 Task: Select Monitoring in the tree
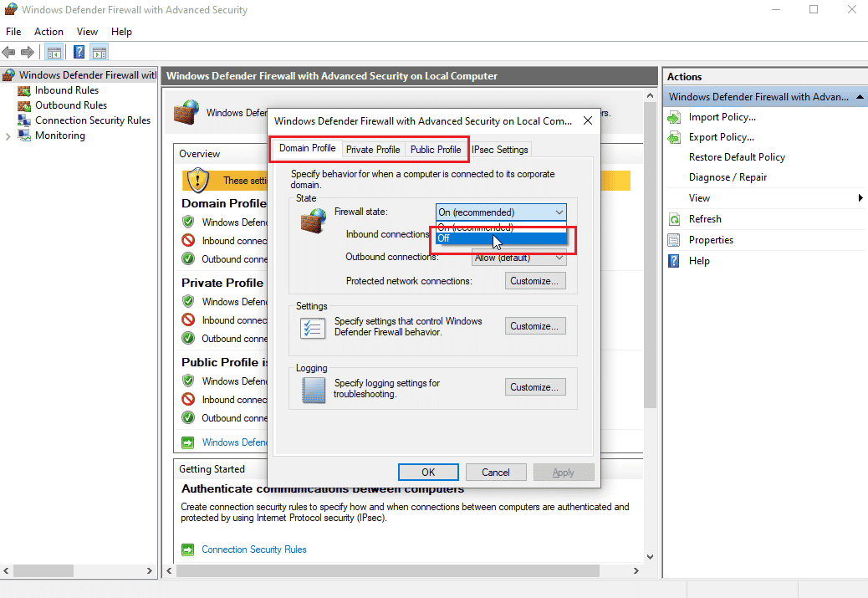[59, 135]
